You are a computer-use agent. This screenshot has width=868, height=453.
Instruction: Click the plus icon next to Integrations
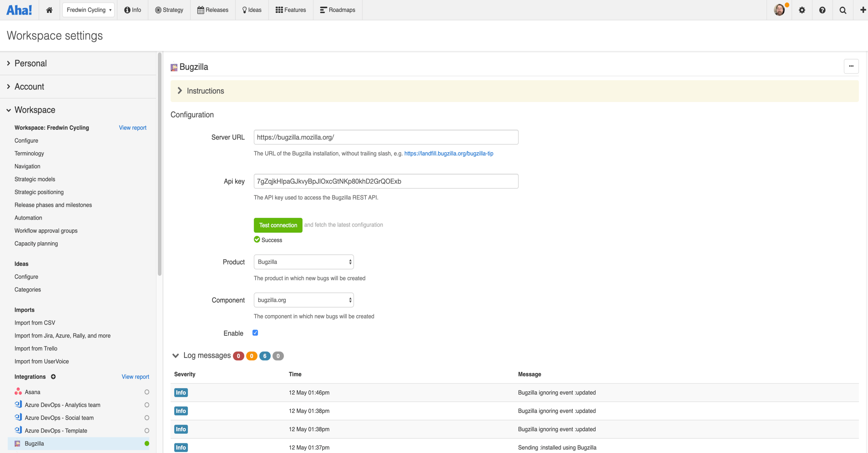coord(54,377)
